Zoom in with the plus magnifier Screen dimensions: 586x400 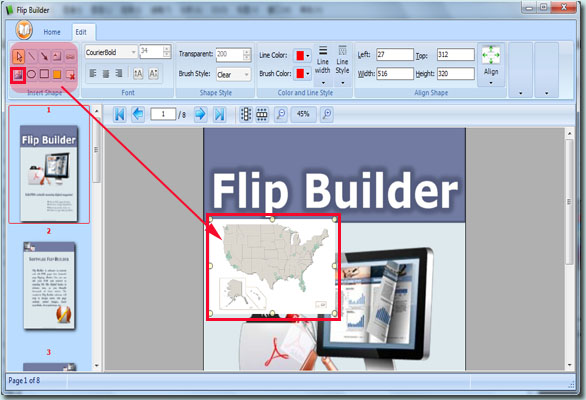pos(327,114)
